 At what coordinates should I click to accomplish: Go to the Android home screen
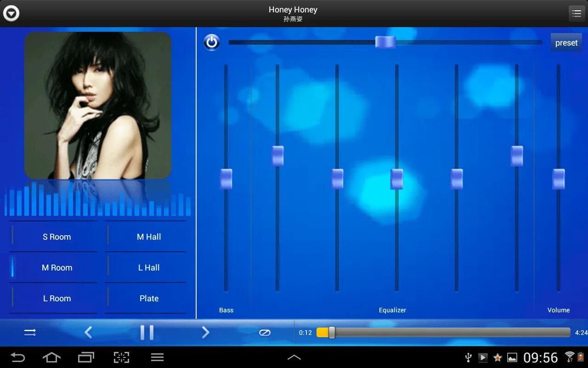pos(51,357)
